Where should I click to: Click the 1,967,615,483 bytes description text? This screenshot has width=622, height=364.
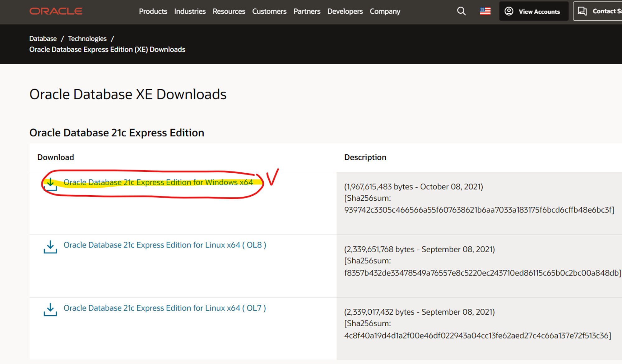tap(414, 187)
